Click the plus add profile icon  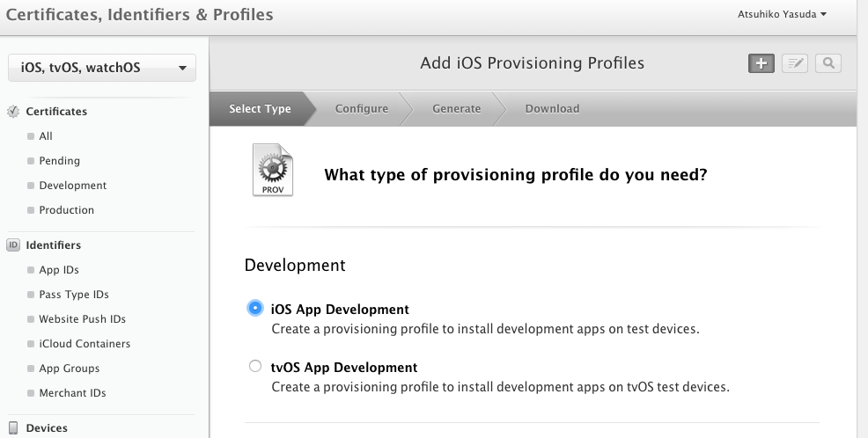click(761, 63)
